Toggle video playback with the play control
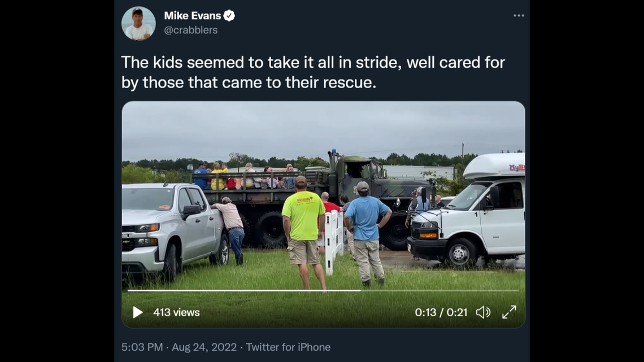644x362 pixels. click(137, 312)
